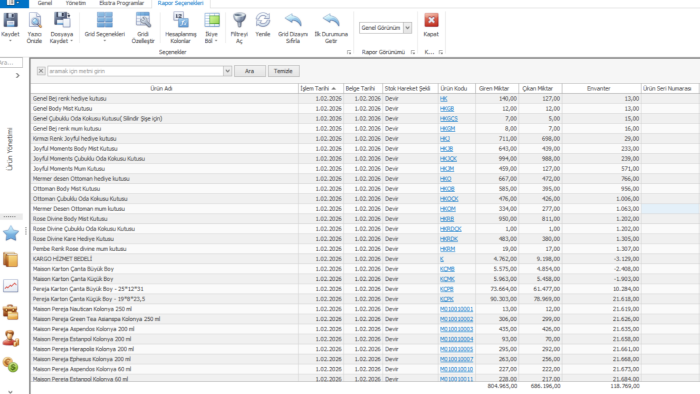Click the red Kapat icon

(431, 21)
